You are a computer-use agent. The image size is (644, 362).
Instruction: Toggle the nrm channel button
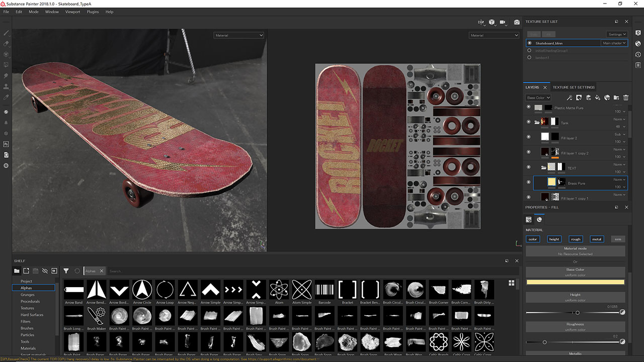point(618,239)
